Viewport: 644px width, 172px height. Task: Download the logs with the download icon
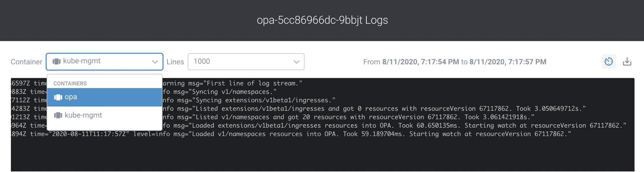point(627,61)
